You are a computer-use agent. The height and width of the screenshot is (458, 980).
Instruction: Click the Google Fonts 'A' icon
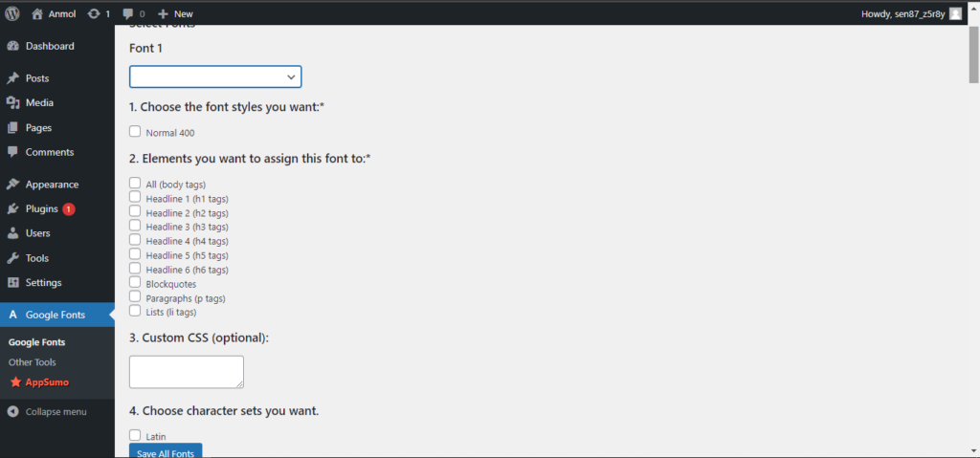[13, 315]
